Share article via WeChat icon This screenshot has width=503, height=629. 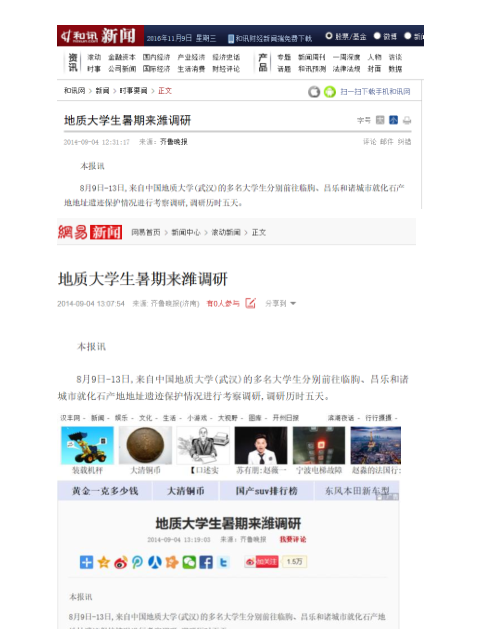click(x=189, y=562)
